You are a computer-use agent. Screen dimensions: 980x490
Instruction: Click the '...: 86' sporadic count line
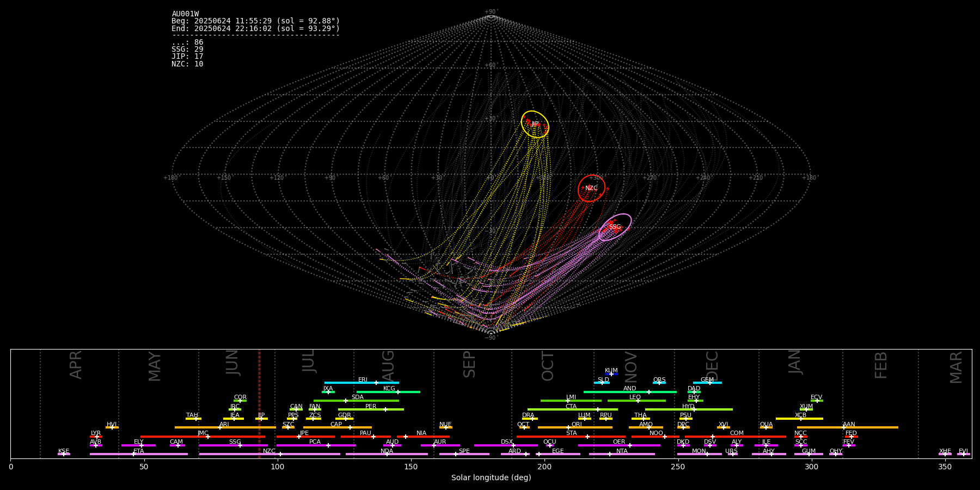tap(187, 42)
